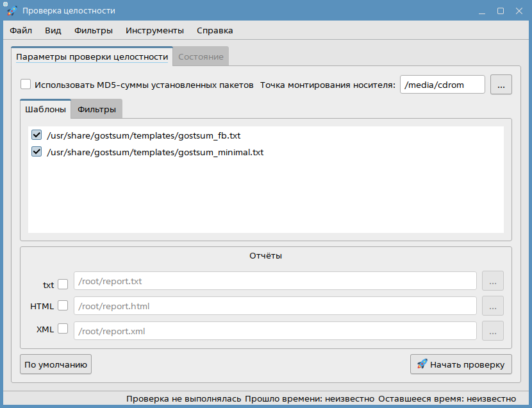Uncheck the gostsum_minimal.txt template
Image resolution: width=532 pixels, height=408 pixels.
tap(37, 152)
